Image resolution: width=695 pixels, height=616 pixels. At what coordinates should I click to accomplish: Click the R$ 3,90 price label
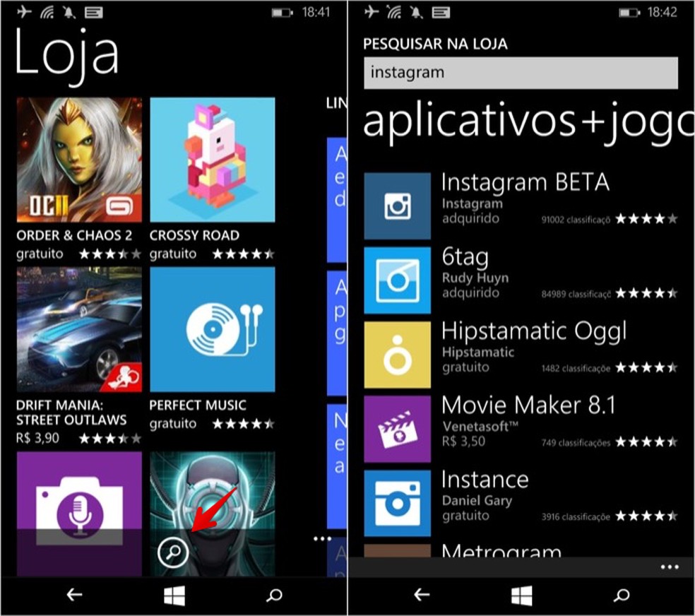37,438
